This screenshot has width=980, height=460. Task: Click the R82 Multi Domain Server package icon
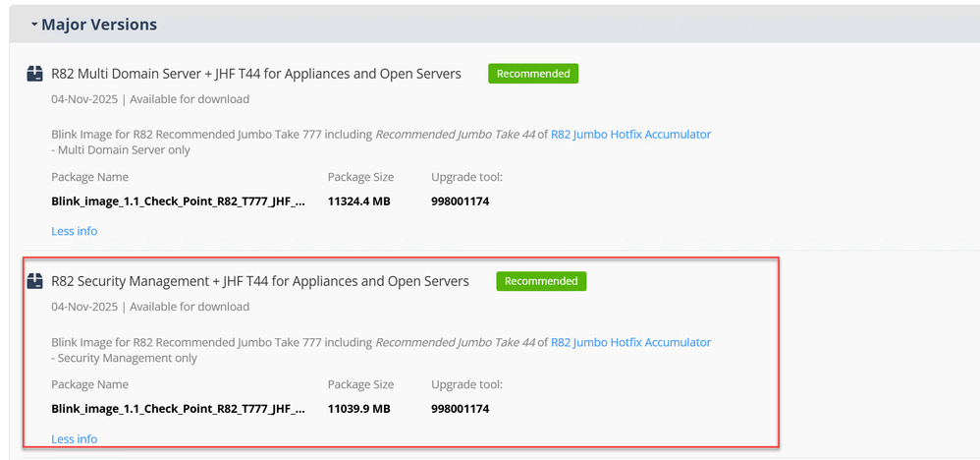34,74
